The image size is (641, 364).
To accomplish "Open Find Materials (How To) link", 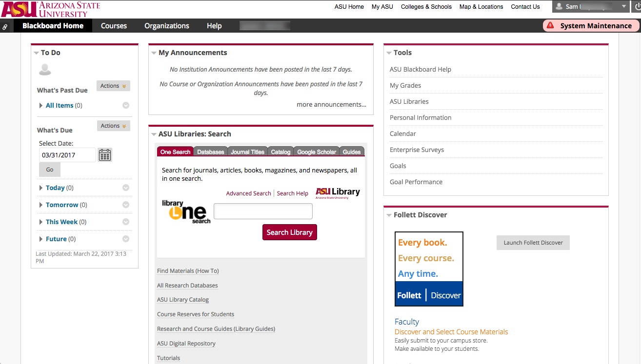I will [188, 271].
